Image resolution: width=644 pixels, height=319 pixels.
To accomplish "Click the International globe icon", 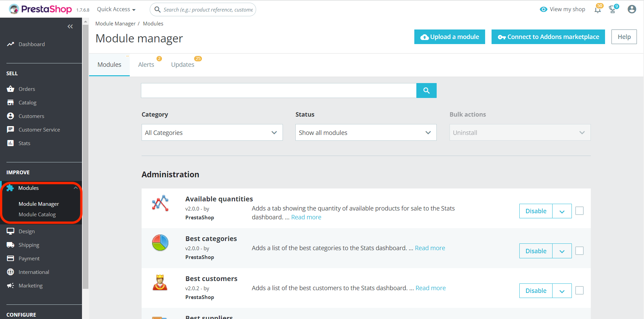I will click(x=11, y=272).
